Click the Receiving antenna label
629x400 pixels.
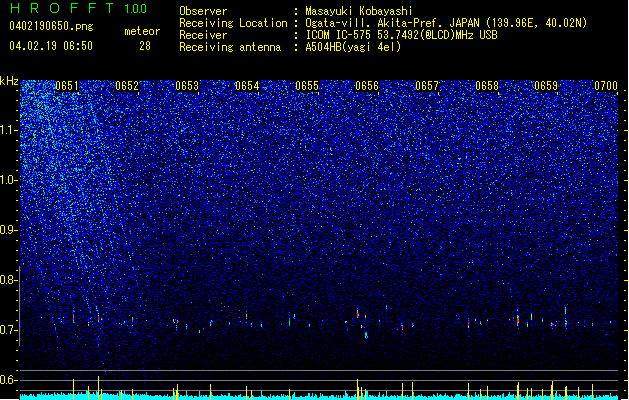point(230,47)
